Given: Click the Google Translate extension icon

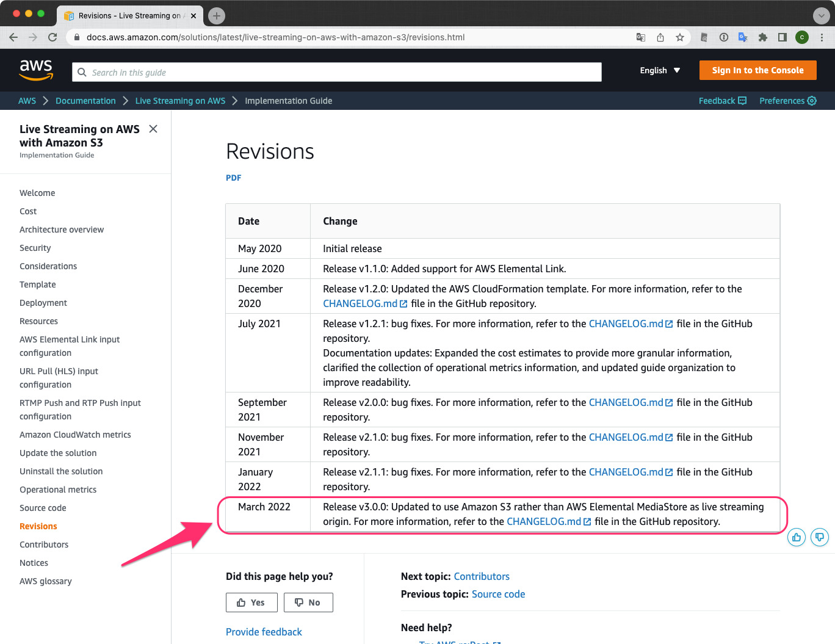Looking at the screenshot, I should (x=743, y=37).
